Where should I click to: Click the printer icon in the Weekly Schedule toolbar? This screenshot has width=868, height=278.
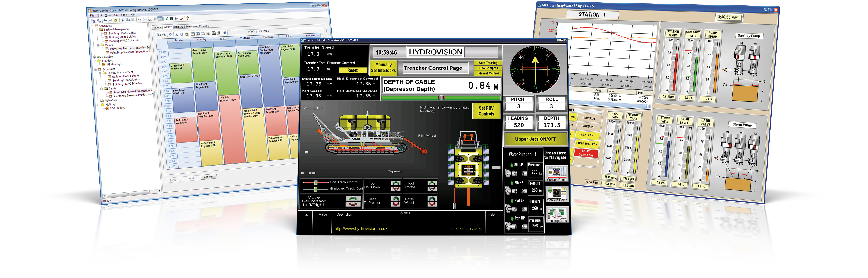[164, 35]
